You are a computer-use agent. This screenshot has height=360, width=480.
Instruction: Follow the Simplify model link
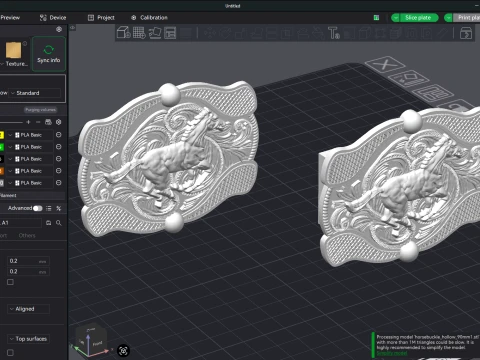click(392, 353)
